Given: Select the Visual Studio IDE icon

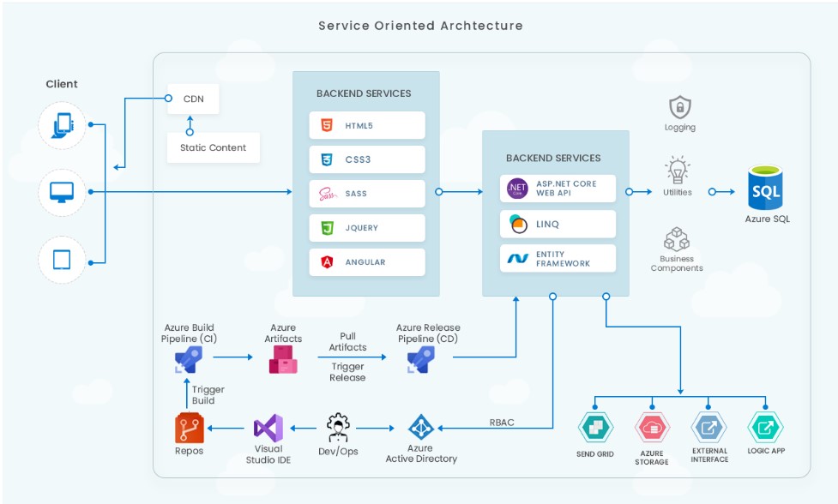Looking at the screenshot, I should [268, 428].
